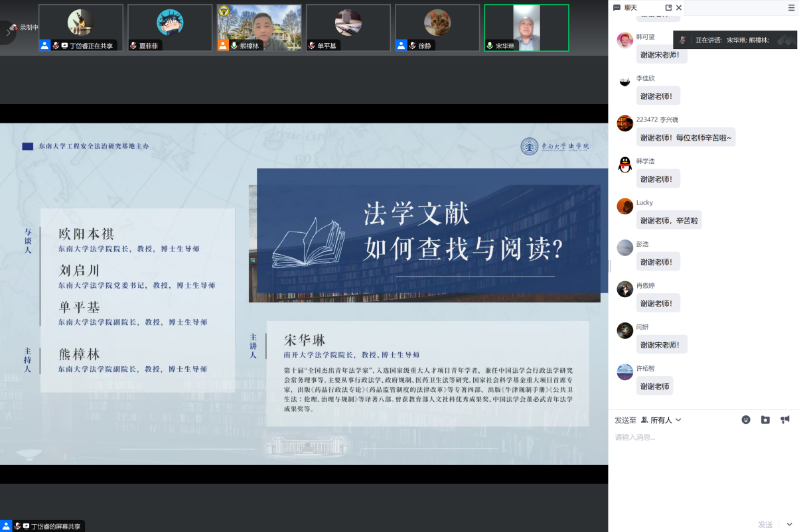This screenshot has width=799, height=532.
Task: Click 韩可望's avatar in chat
Action: 624,40
